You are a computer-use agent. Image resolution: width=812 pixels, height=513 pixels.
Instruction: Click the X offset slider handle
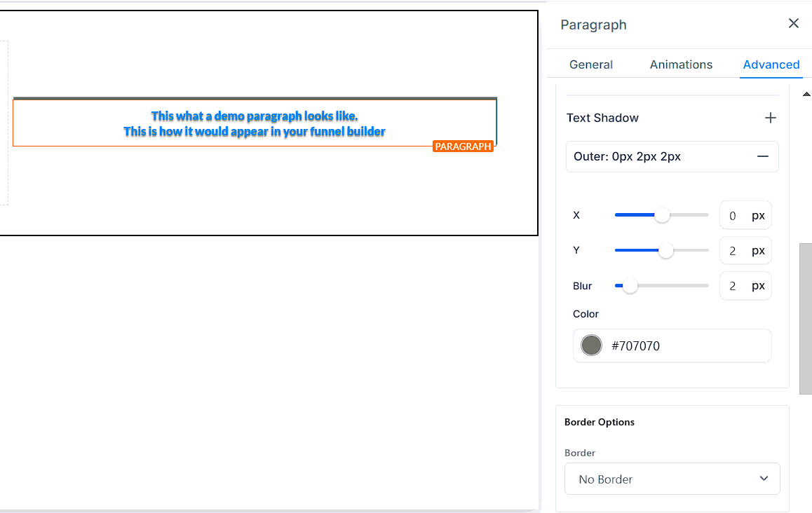point(662,215)
